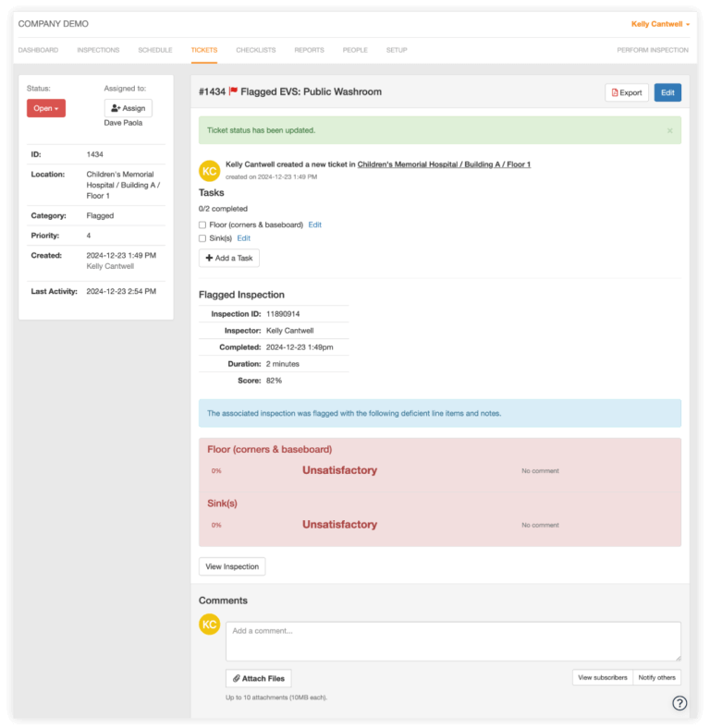The width and height of the screenshot is (710, 728).
Task: Click the red flag icon in ticket title
Action: pos(233,92)
